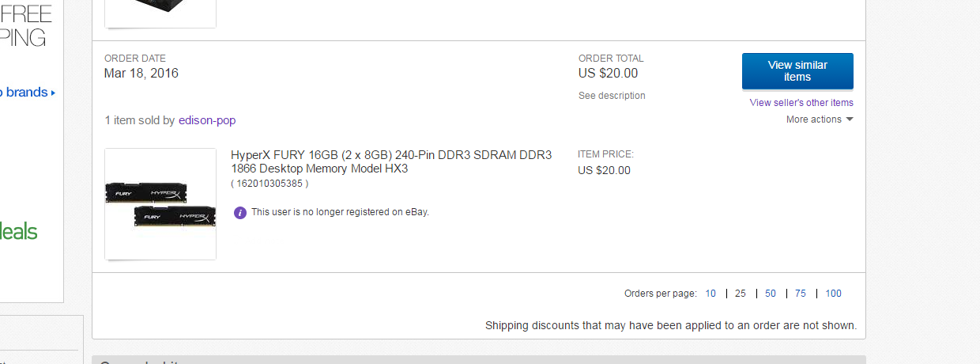Image resolution: width=980 pixels, height=364 pixels.
Task: Click the US $20.00 item price value
Action: [x=604, y=170]
